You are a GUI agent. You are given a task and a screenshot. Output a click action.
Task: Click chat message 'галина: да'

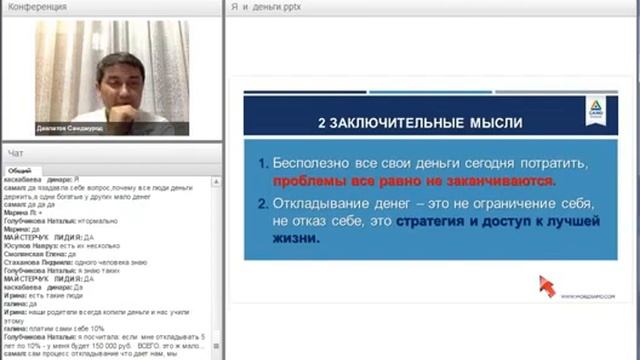(x=20, y=304)
